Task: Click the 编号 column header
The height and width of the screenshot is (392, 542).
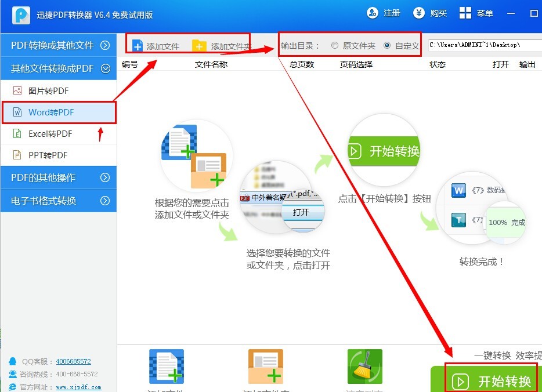Action: [130, 64]
